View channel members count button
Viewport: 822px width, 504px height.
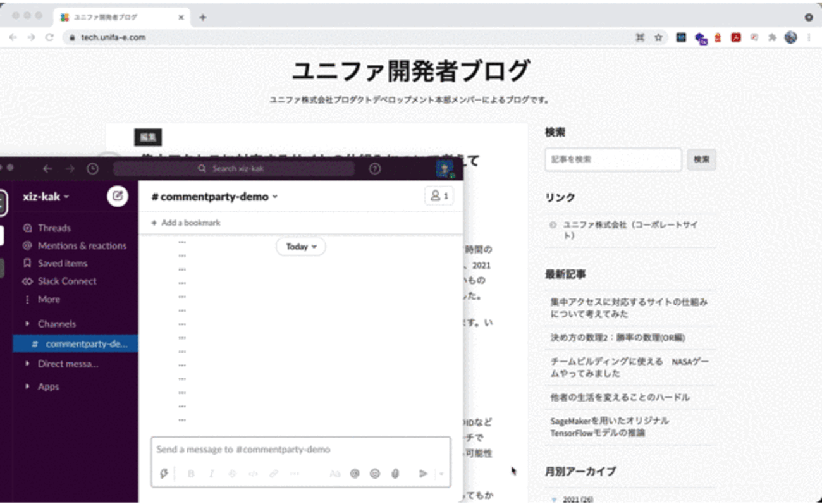[439, 196]
